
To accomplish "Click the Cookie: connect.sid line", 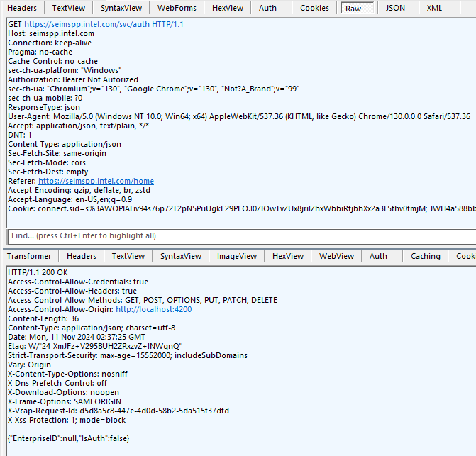I will click(242, 209).
